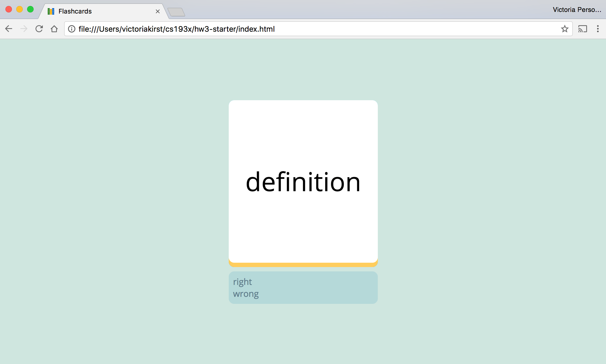
Task: Click the Flashcards favicon on the tab
Action: [50, 11]
